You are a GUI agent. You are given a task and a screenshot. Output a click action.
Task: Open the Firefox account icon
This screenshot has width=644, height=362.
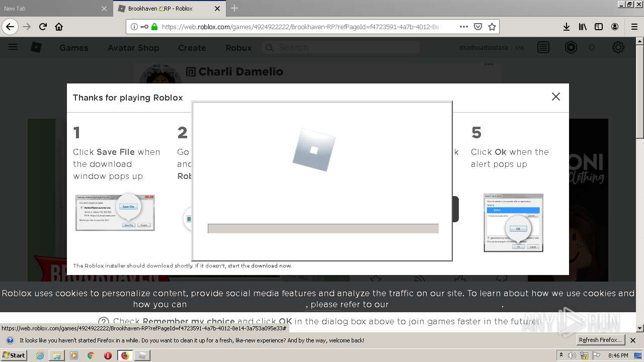(x=615, y=27)
